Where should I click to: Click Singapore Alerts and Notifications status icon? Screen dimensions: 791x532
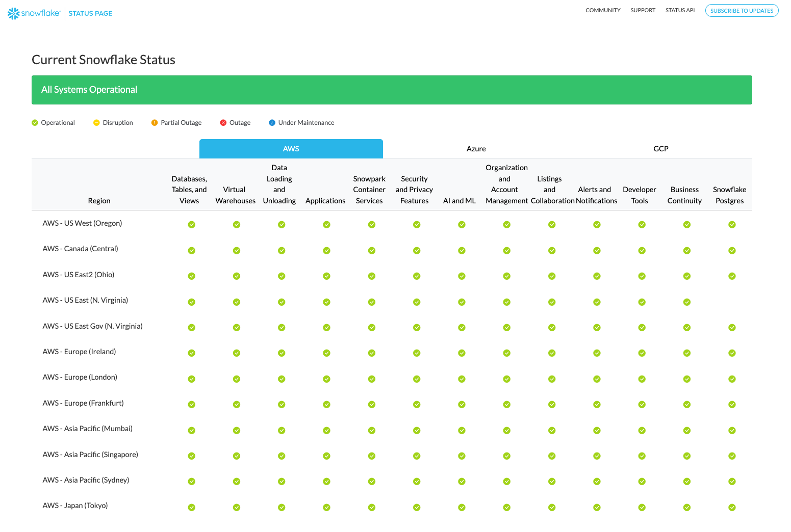(597, 456)
